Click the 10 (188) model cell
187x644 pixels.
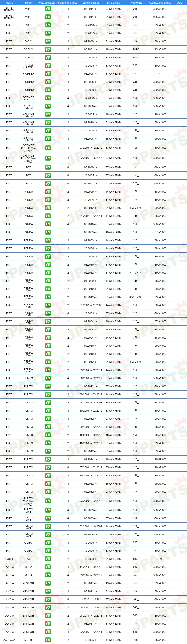[x=28, y=640]
